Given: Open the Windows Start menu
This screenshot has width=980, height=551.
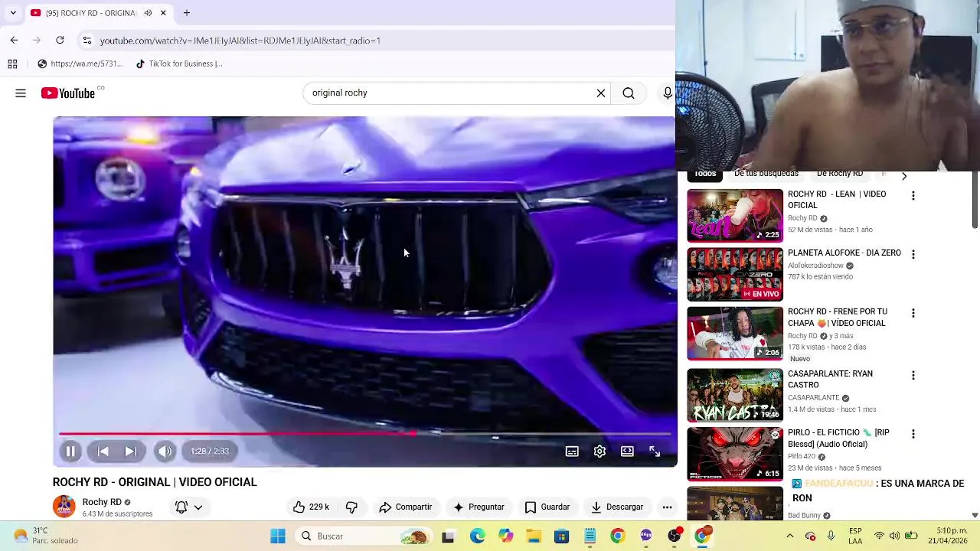Looking at the screenshot, I should 278,536.
